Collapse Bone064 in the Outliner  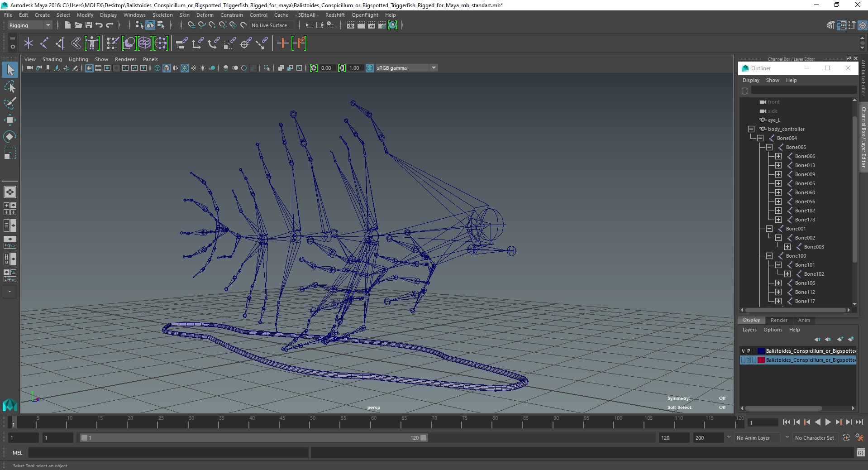(x=760, y=138)
